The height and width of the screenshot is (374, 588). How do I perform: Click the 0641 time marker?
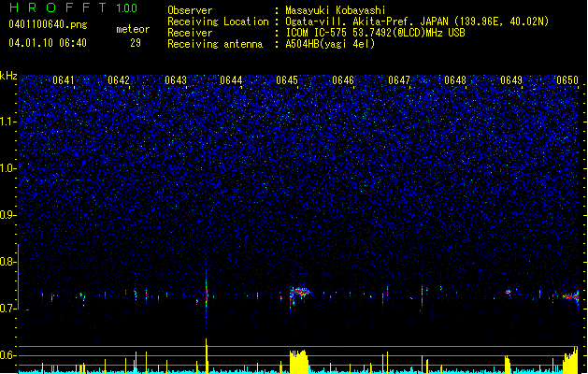click(x=64, y=80)
